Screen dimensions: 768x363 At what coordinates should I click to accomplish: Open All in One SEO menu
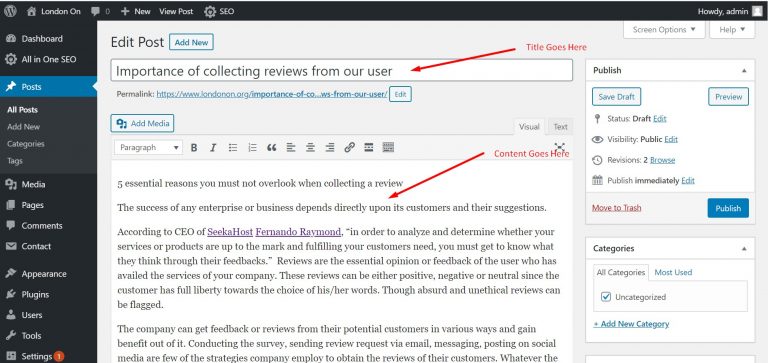(48, 59)
